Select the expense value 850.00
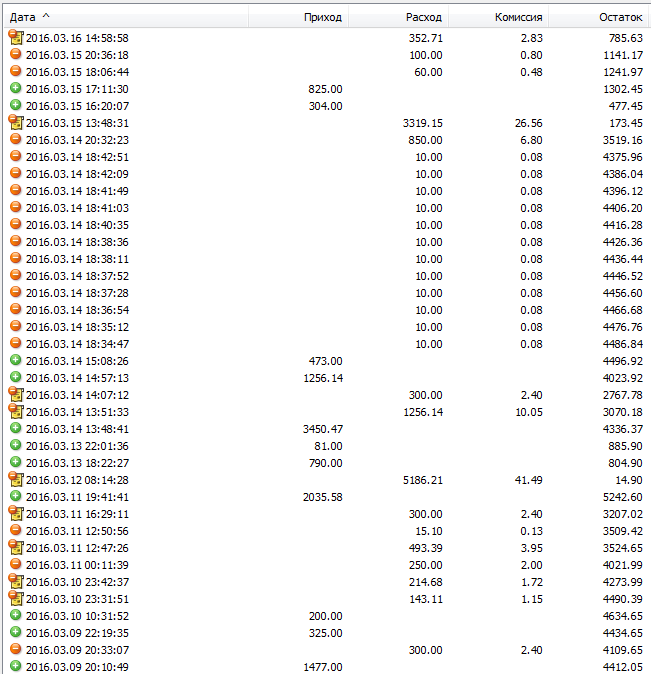Viewport: 651px width, 674px height. 425,140
